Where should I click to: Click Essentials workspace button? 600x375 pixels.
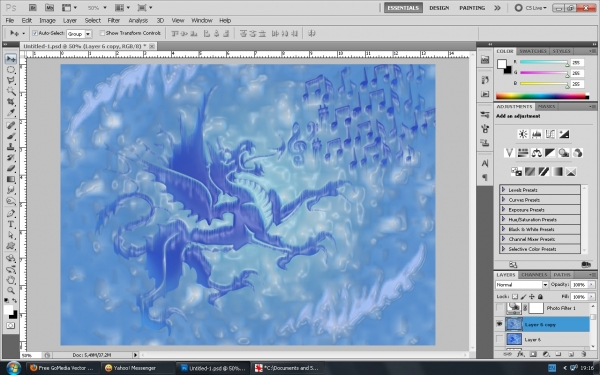coord(403,8)
